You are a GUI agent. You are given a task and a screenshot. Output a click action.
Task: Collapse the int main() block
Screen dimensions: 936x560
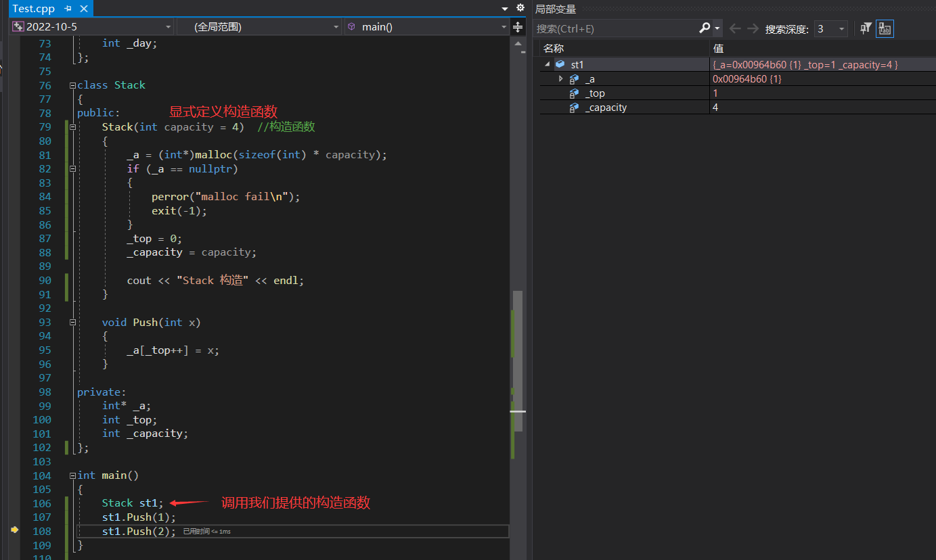point(72,476)
